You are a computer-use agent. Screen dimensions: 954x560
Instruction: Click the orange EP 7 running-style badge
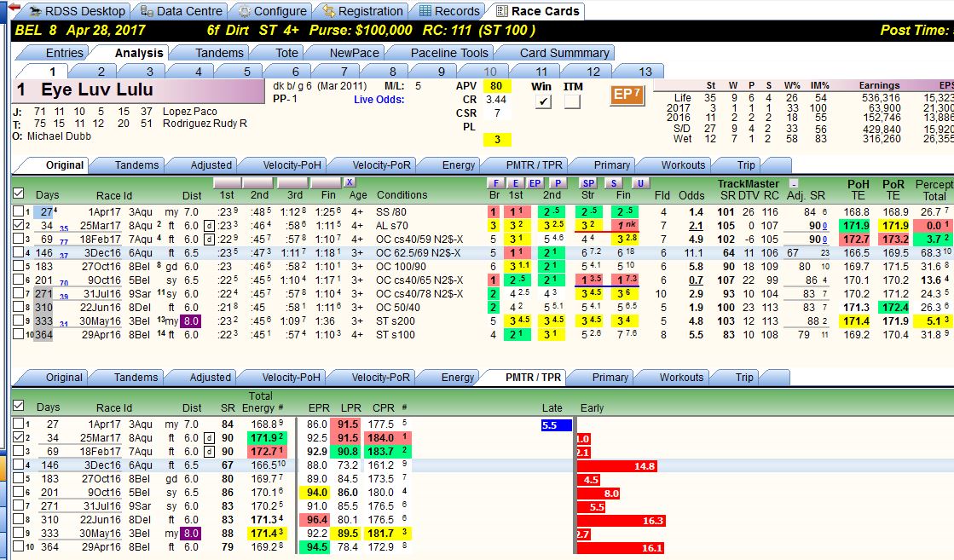(627, 95)
